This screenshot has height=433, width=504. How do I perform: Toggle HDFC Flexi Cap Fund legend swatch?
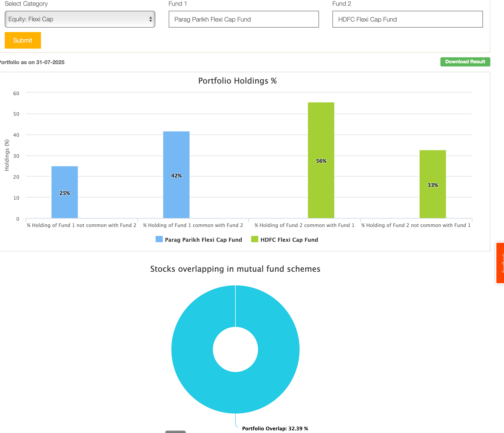tap(255, 239)
